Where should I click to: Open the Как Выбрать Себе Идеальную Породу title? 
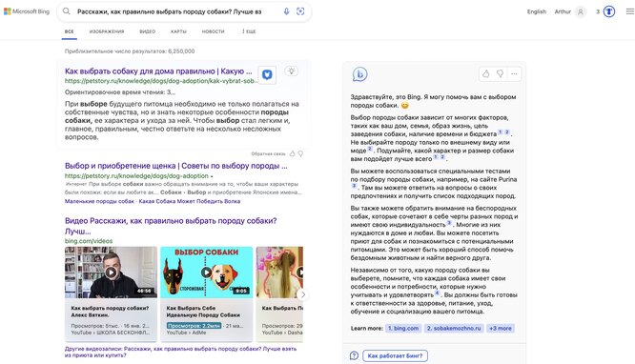pyautogui.click(x=203, y=312)
